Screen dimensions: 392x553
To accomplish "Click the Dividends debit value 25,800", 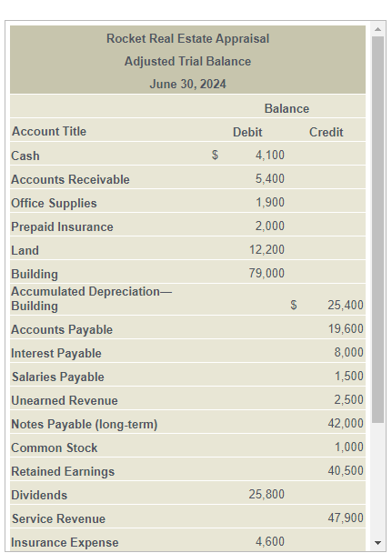I will pyautogui.click(x=266, y=494).
